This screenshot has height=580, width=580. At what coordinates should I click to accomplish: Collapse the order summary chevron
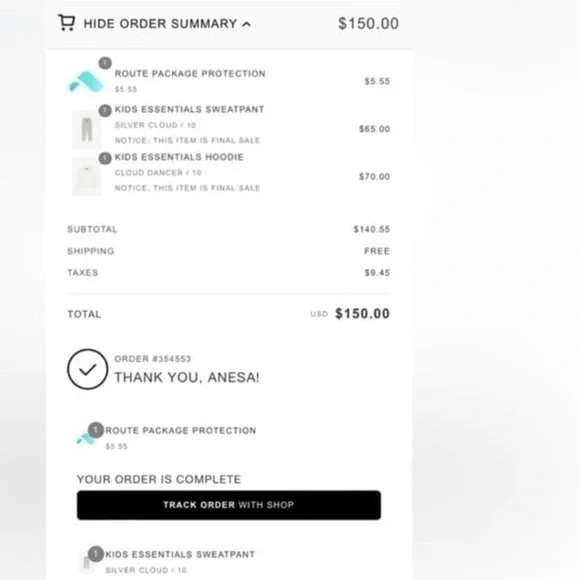[x=246, y=24]
